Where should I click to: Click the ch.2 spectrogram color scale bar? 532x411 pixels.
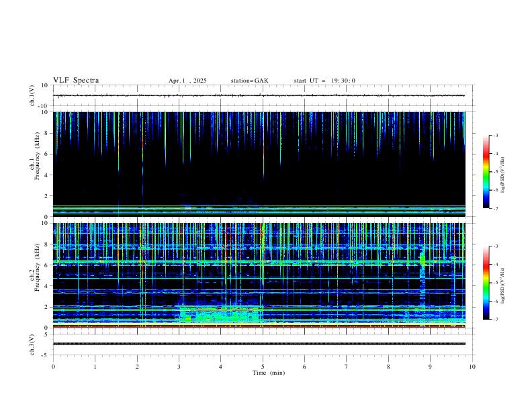click(486, 283)
